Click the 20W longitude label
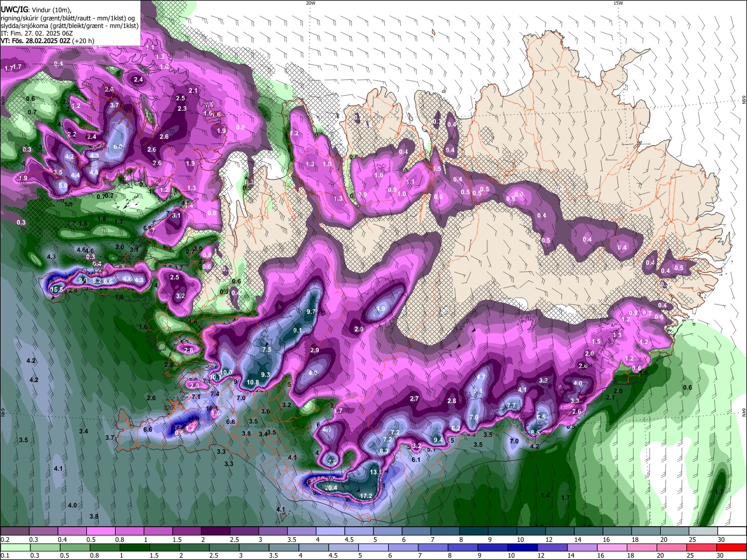Image resolution: width=747 pixels, height=560 pixels. tap(310, 3)
